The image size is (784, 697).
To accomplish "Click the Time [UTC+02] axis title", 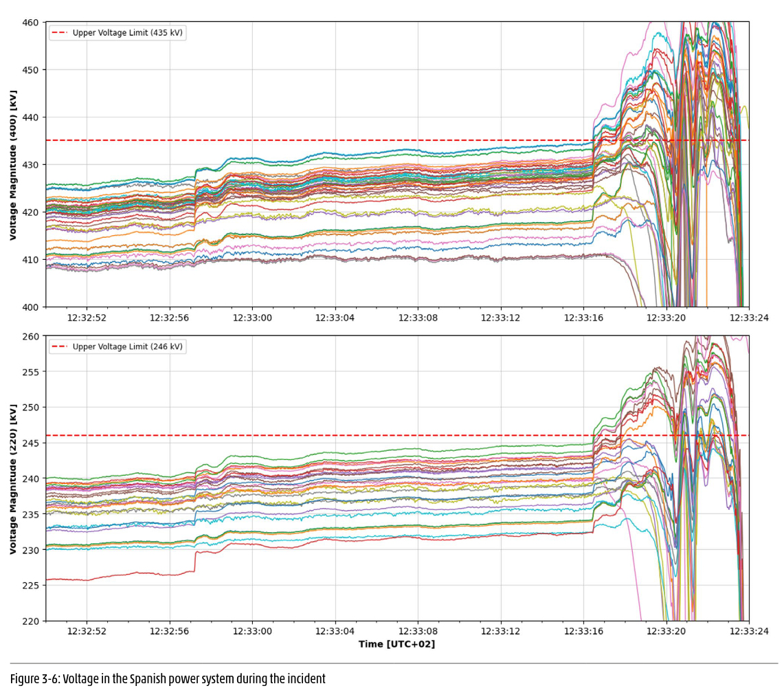I will point(396,645).
